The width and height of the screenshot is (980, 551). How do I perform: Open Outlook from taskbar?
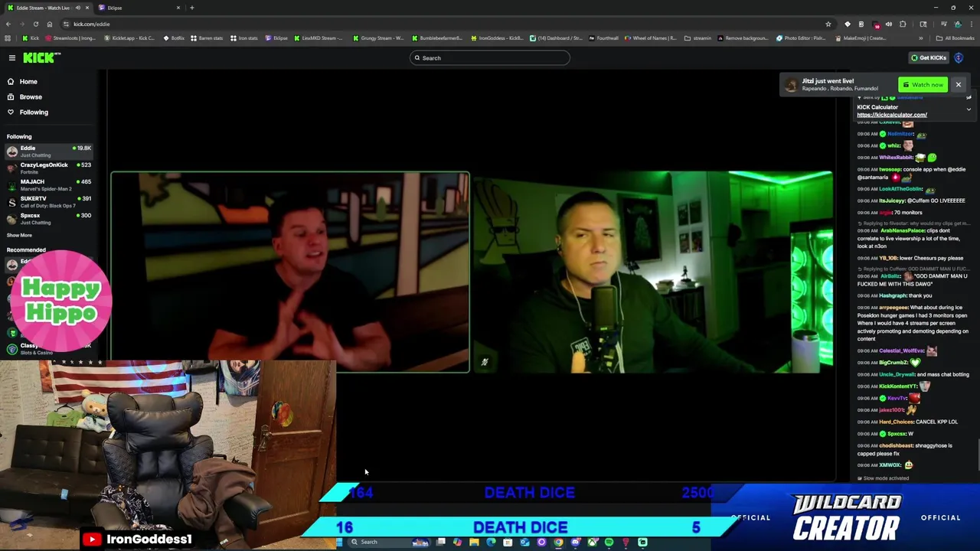[524, 542]
